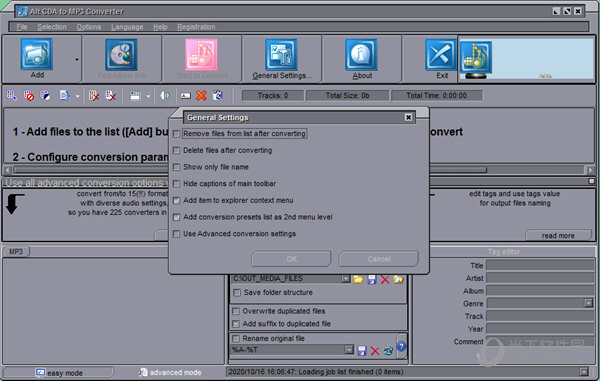Screen dimensions: 600x381
Task: Check Show only file name
Action: point(176,167)
